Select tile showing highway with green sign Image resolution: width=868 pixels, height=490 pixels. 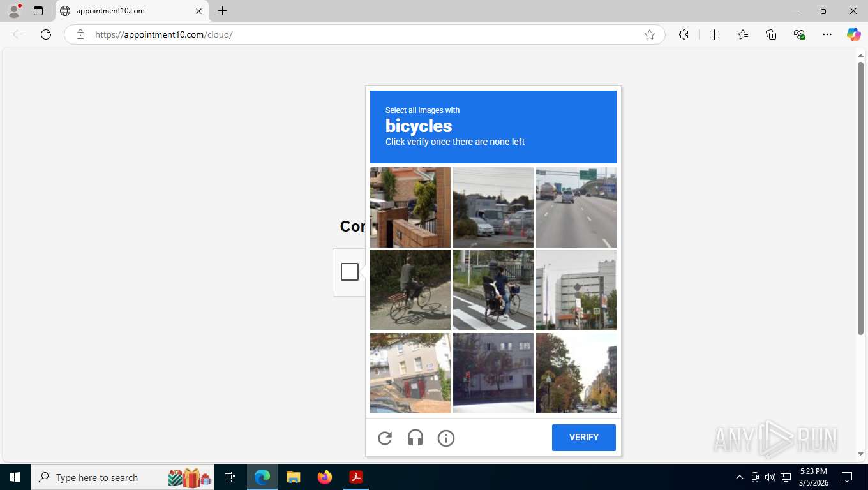pyautogui.click(x=576, y=207)
